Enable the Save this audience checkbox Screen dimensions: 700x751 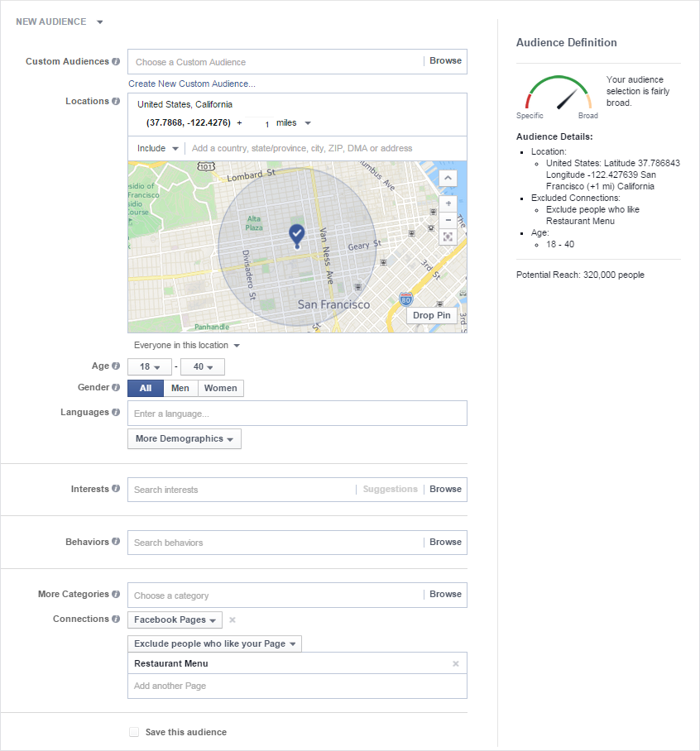pyautogui.click(x=133, y=731)
